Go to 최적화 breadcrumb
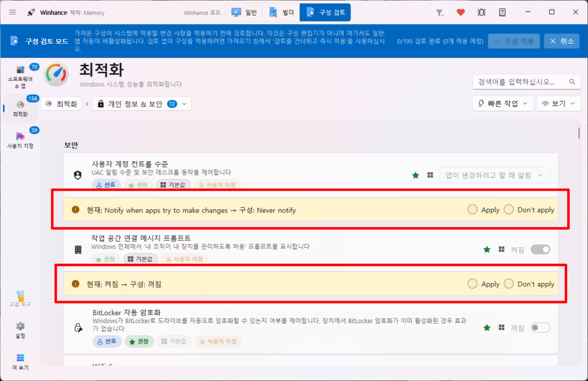The image size is (588, 381). point(61,104)
